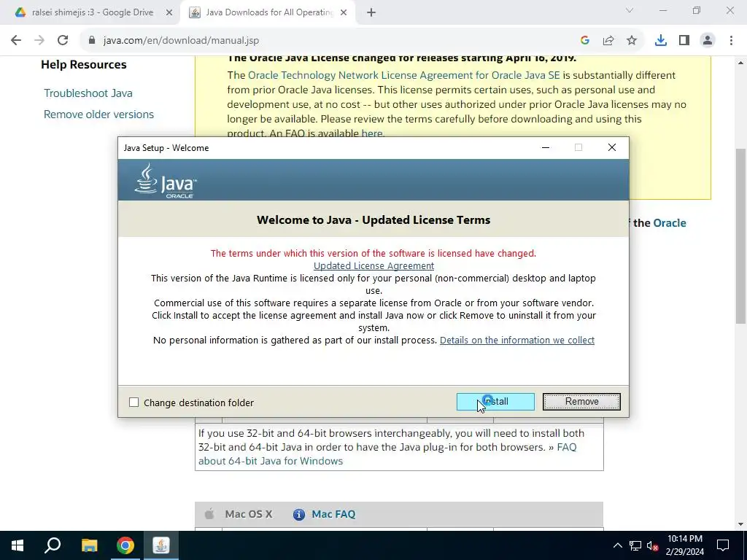This screenshot has height=560, width=747.
Task: Select the Java Downloads browser tab
Action: [269, 12]
